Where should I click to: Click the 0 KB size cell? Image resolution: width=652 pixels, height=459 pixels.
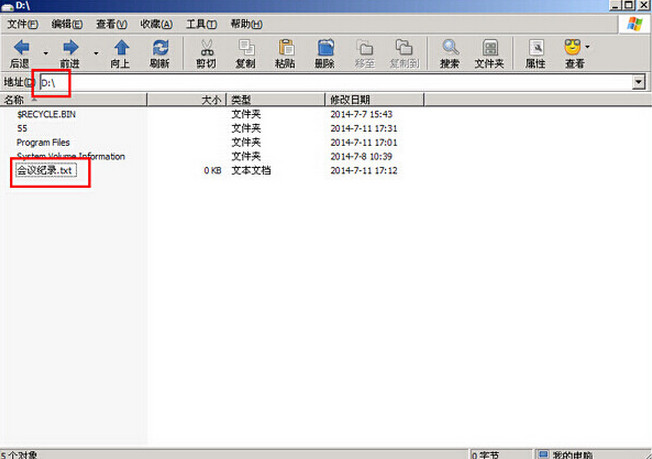(x=212, y=170)
